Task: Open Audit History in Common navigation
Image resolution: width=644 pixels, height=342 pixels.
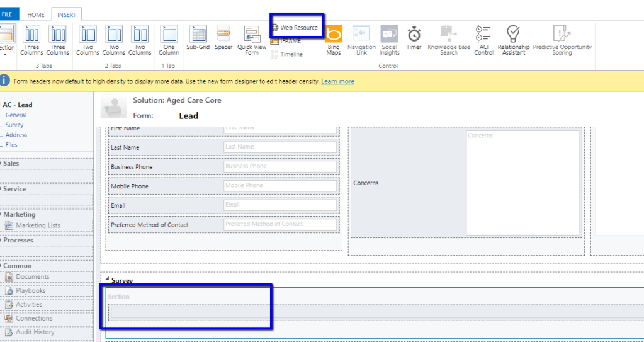Action: click(35, 332)
